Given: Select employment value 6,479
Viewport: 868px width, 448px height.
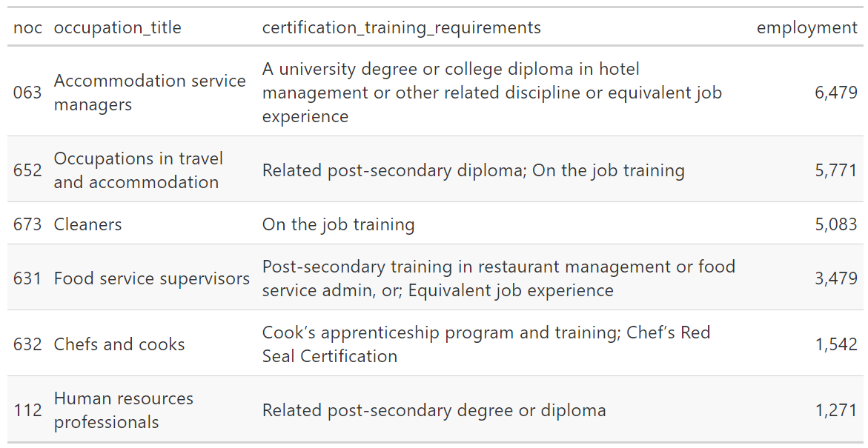Looking at the screenshot, I should pyautogui.click(x=835, y=93).
